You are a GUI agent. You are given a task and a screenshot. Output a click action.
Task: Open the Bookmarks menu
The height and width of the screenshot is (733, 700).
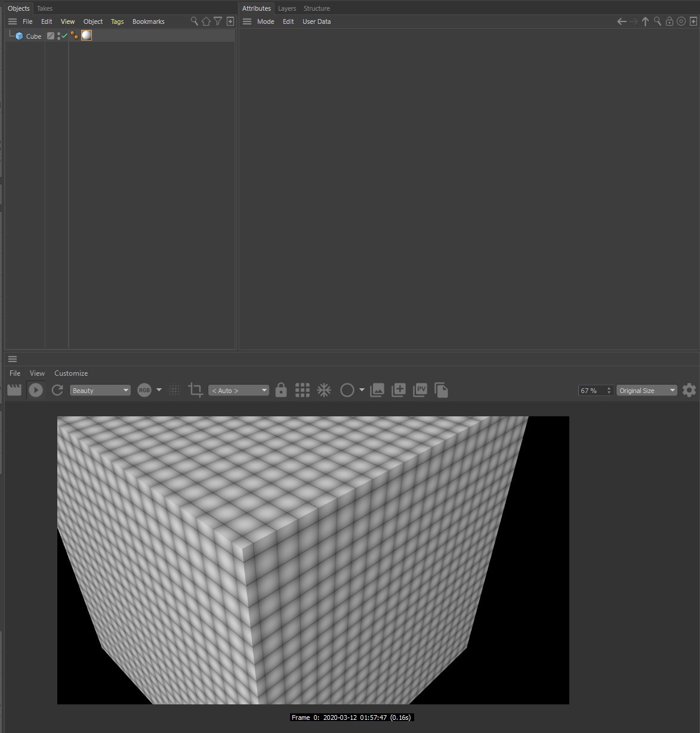point(149,21)
